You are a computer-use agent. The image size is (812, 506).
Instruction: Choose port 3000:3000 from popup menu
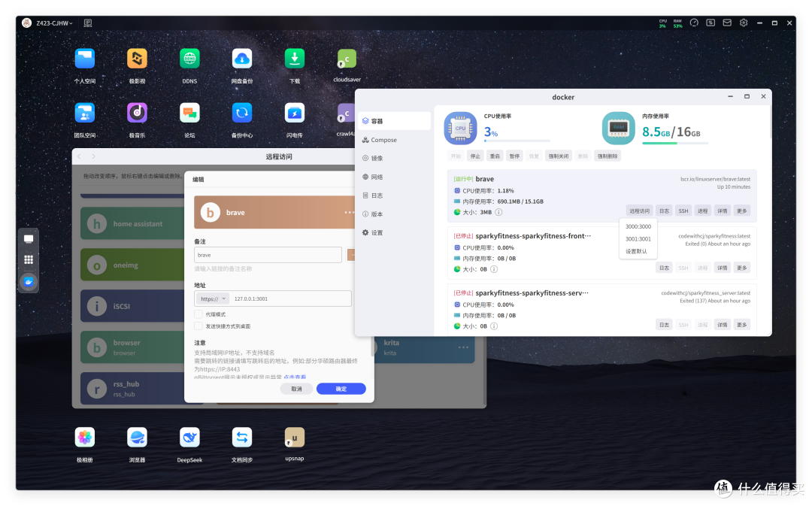click(x=638, y=226)
